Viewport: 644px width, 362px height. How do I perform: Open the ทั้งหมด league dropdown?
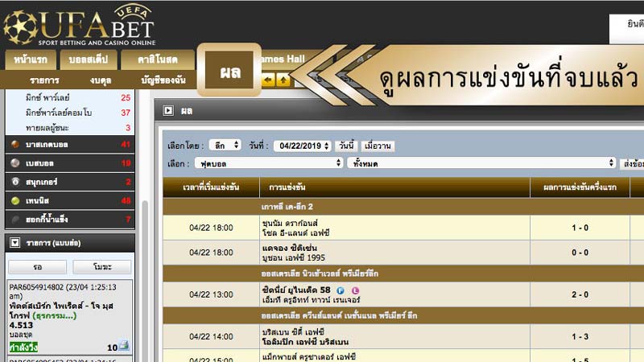pos(481,163)
